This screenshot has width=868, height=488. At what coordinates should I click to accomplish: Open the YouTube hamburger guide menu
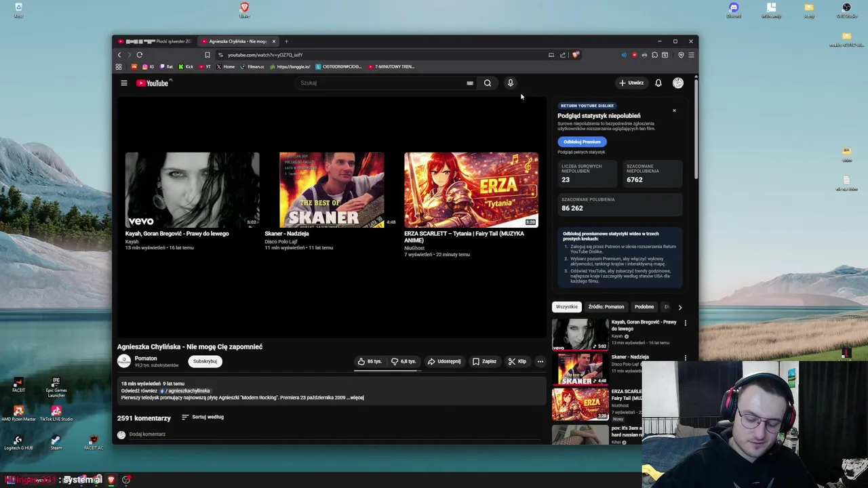(124, 83)
